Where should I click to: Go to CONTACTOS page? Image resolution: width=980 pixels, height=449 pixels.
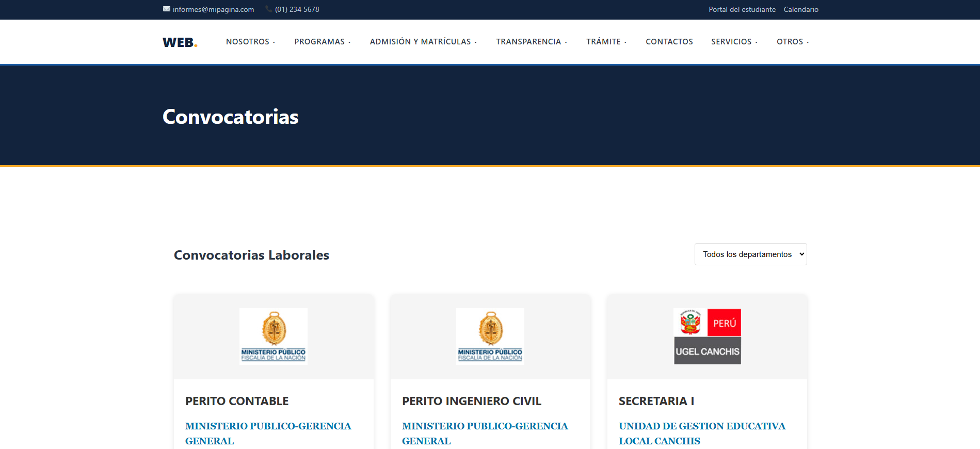pos(669,42)
